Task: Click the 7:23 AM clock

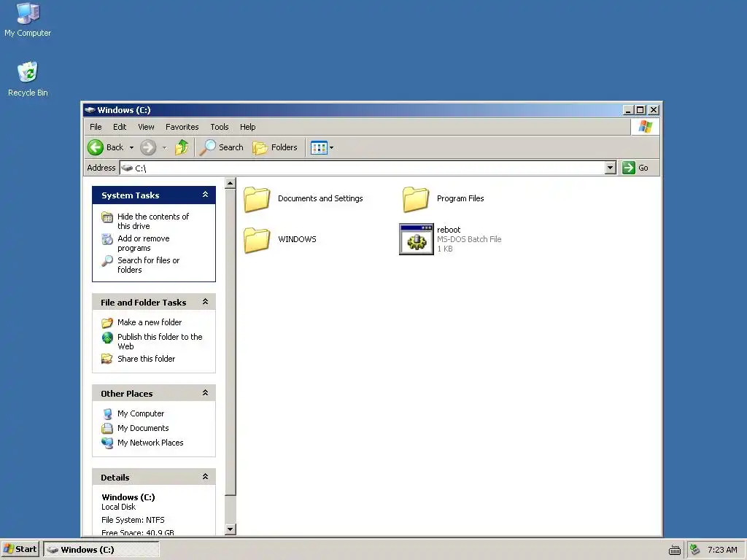Action: pos(722,550)
